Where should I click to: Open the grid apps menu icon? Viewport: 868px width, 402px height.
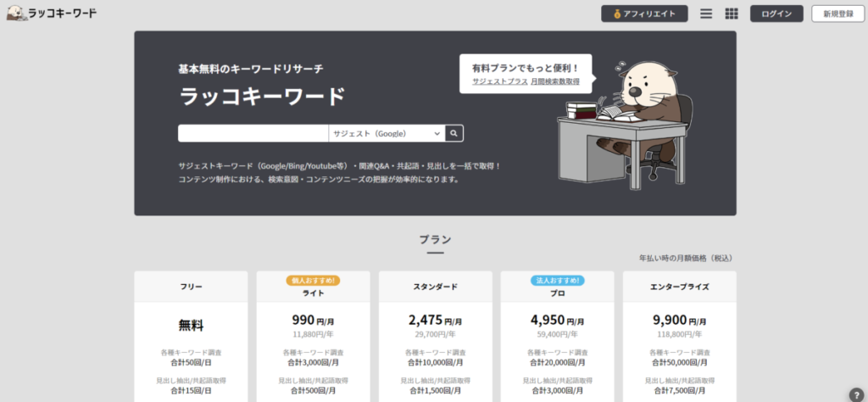732,14
